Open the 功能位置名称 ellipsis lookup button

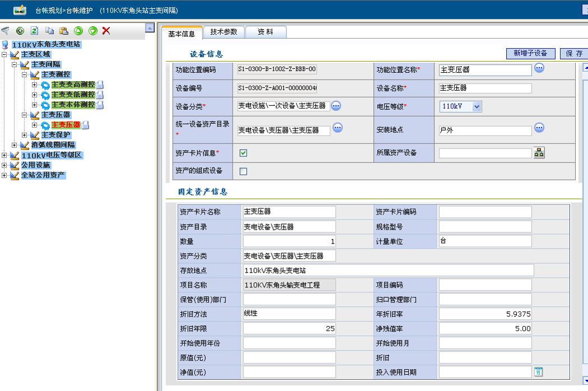(x=539, y=68)
